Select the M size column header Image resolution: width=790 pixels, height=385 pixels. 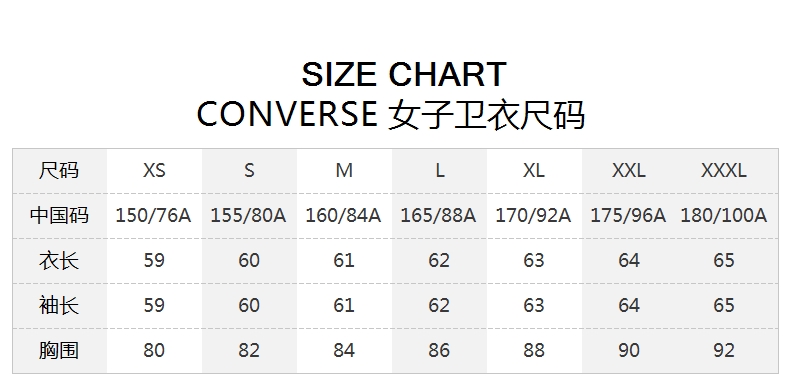(x=344, y=170)
